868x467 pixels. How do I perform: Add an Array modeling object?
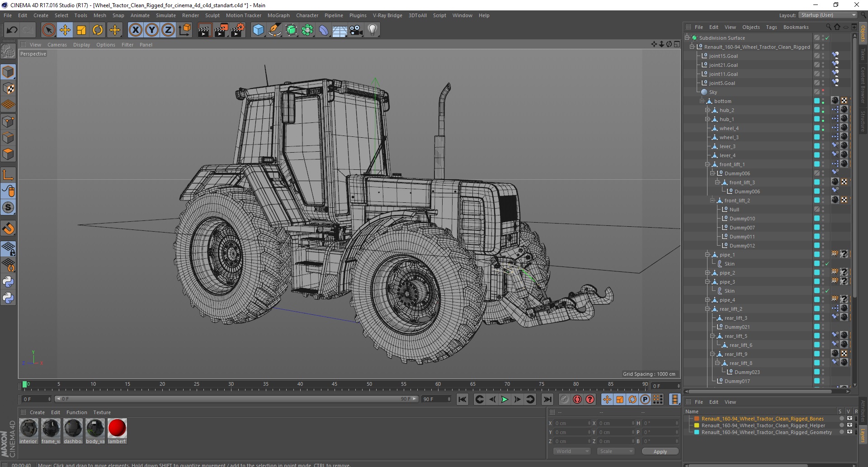(x=307, y=30)
